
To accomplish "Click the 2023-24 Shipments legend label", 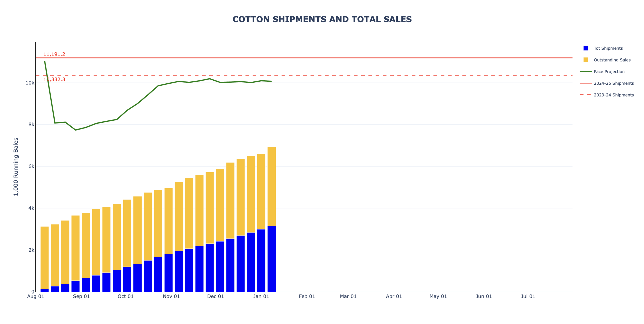I will click(613, 95).
